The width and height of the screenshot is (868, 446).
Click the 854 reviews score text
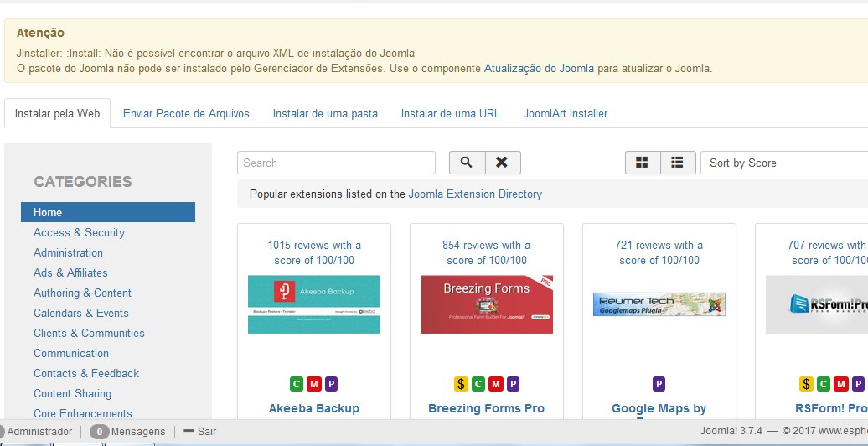[487, 252]
